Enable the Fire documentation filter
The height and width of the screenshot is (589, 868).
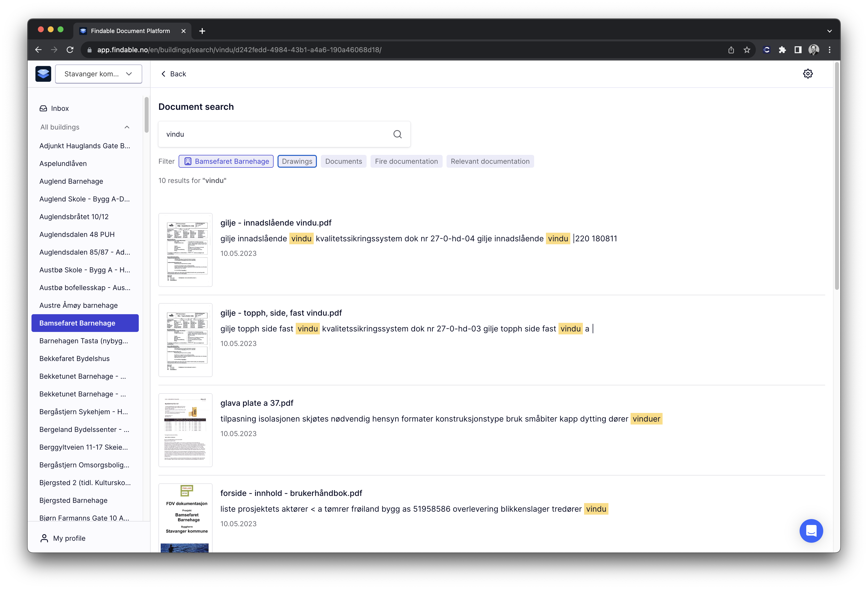pyautogui.click(x=406, y=162)
